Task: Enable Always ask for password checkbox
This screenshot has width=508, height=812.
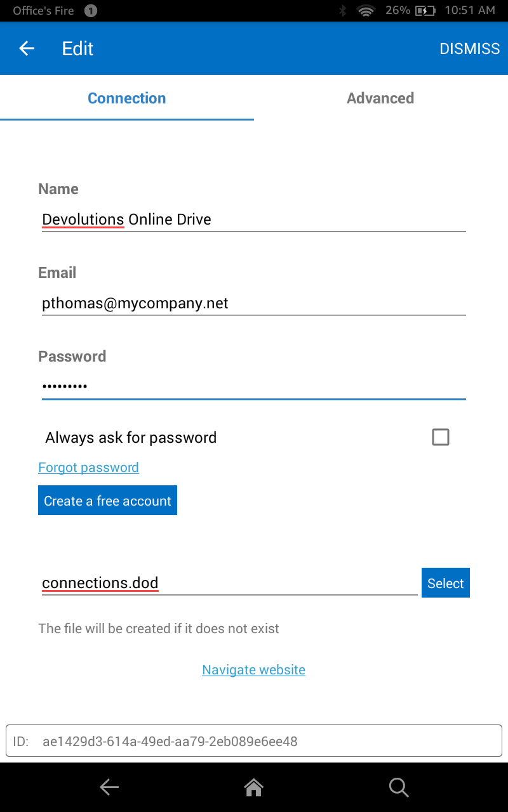Action: click(x=440, y=437)
